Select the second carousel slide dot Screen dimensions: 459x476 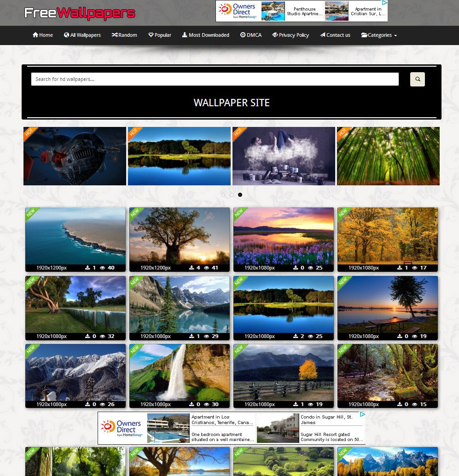[232, 195]
